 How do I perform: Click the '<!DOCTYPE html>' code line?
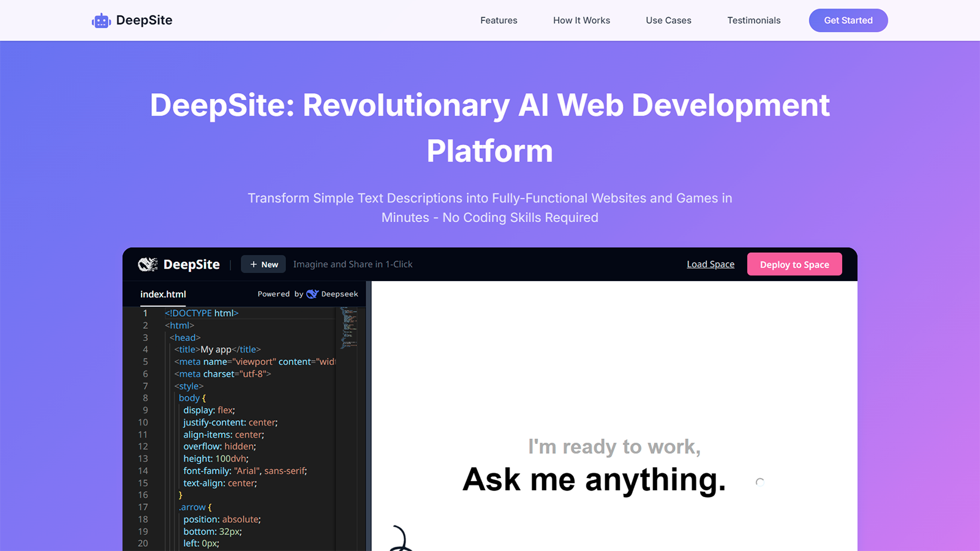[202, 313]
